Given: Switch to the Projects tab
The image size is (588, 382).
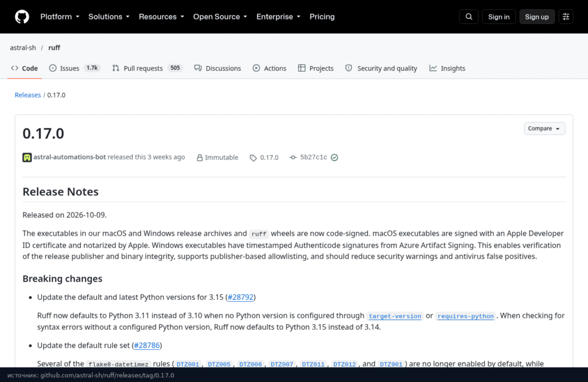Looking at the screenshot, I should [315, 68].
